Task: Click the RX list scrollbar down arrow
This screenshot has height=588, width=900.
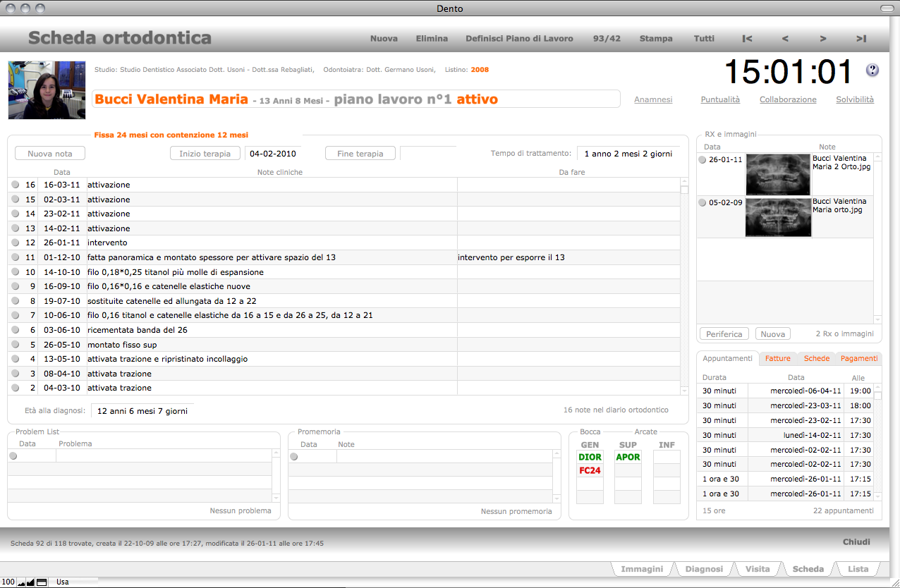Action: 877,319
